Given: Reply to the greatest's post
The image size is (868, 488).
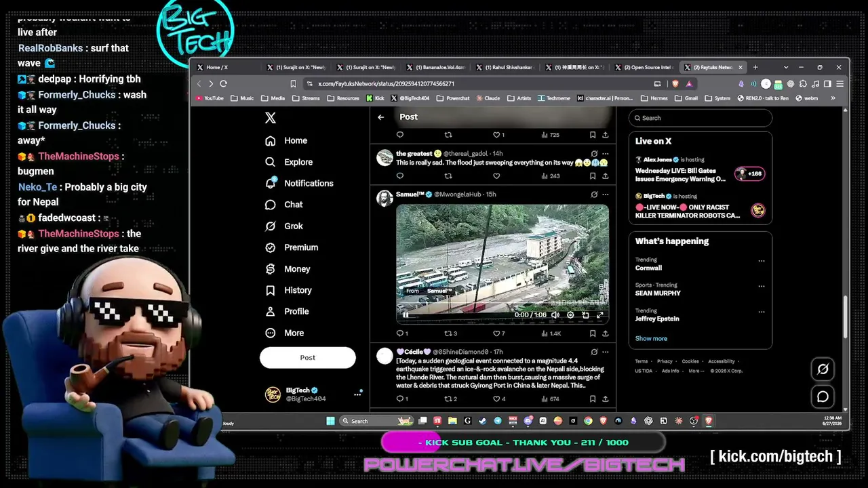Looking at the screenshot, I should (x=400, y=176).
